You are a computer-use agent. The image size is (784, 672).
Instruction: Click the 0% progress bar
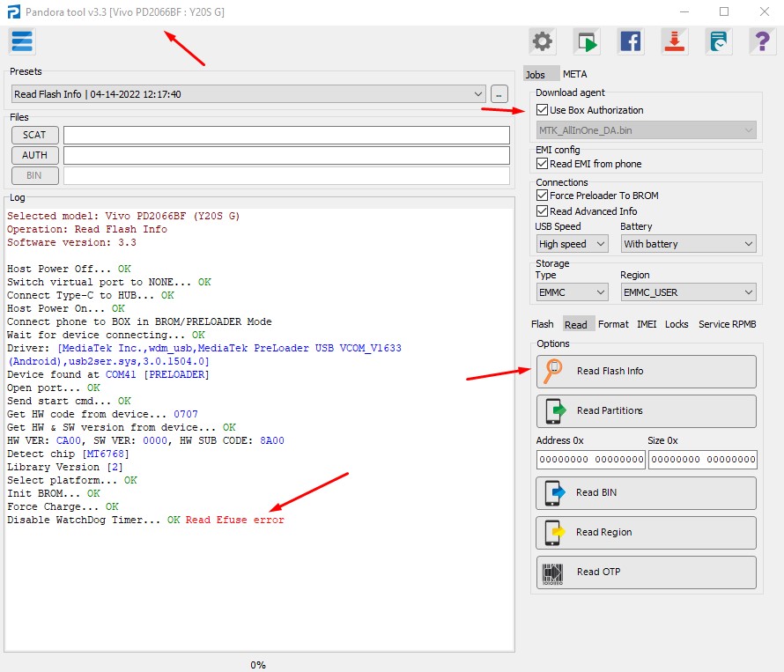[x=258, y=664]
